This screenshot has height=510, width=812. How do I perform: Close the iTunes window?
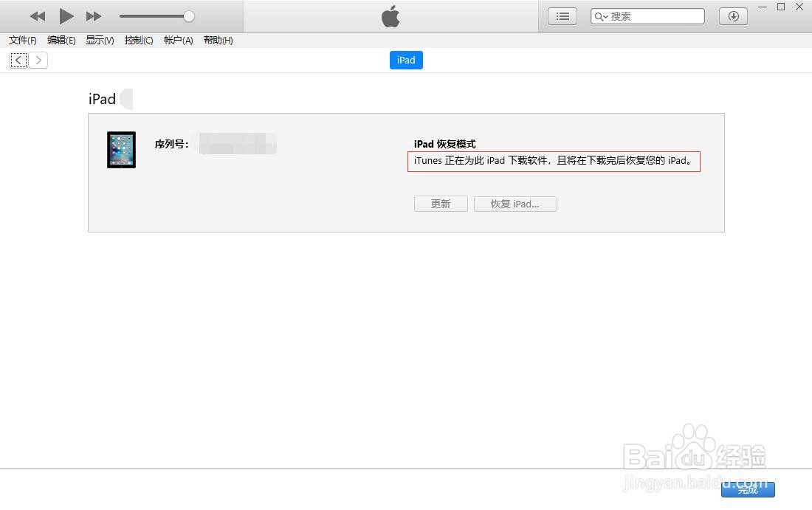pyautogui.click(x=799, y=7)
